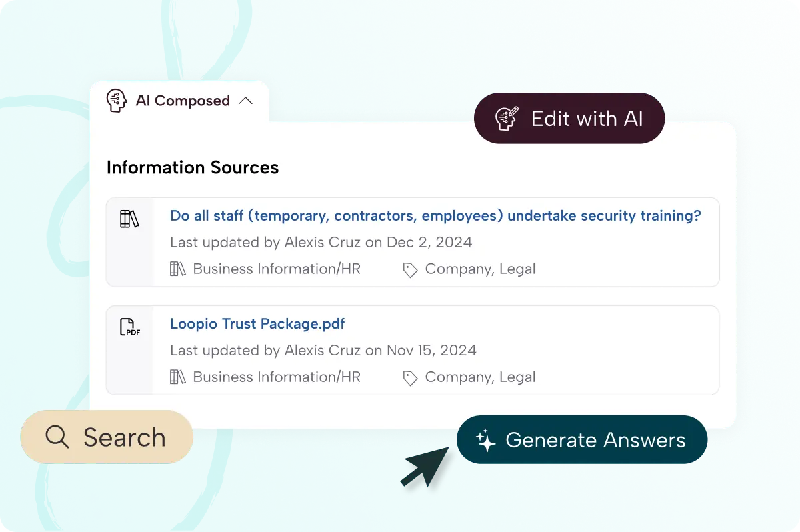Select the AI Composed tab label
This screenshot has height=532, width=800.
(x=183, y=101)
